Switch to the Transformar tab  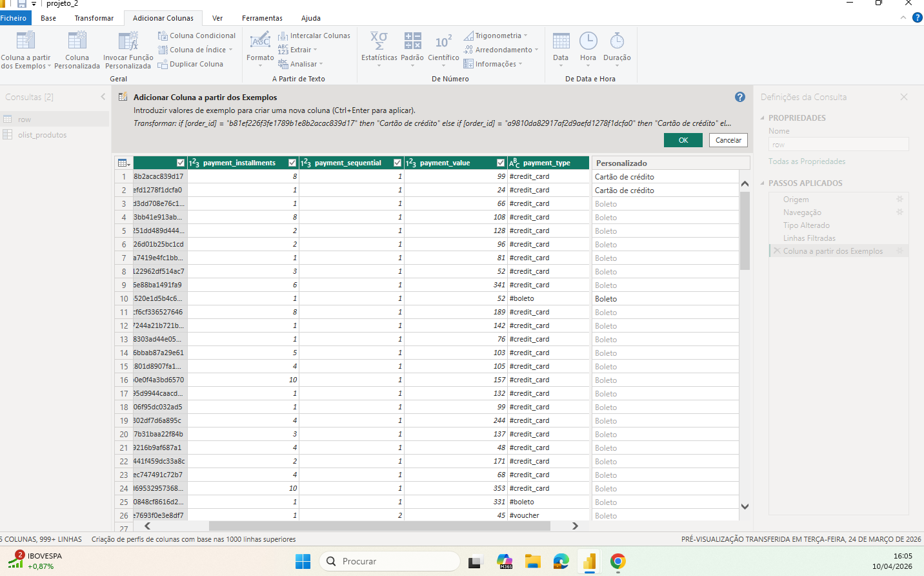click(94, 18)
